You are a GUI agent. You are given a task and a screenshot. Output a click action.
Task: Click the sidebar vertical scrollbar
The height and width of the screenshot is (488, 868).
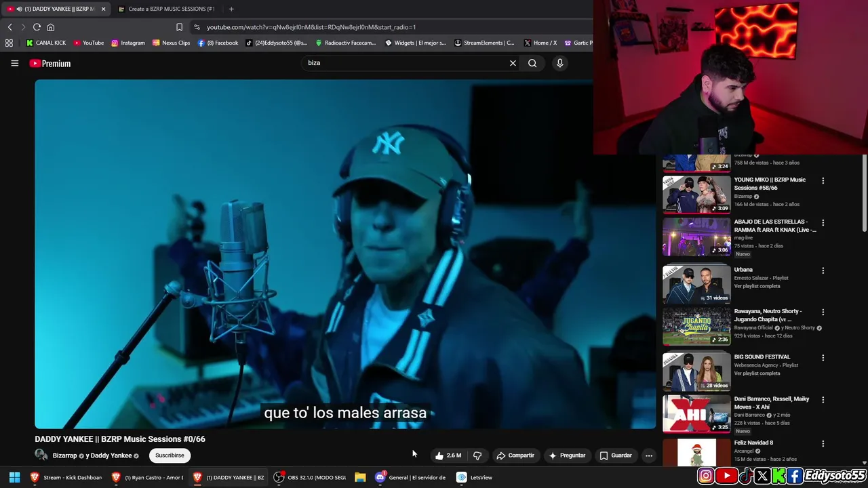(x=864, y=193)
